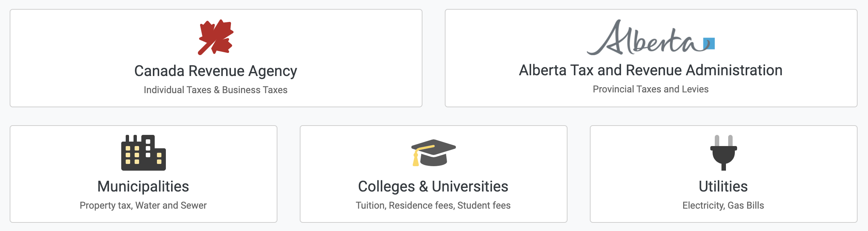Click "Provincial Taxes and Levies" subtitle
The image size is (868, 231).
pos(651,89)
